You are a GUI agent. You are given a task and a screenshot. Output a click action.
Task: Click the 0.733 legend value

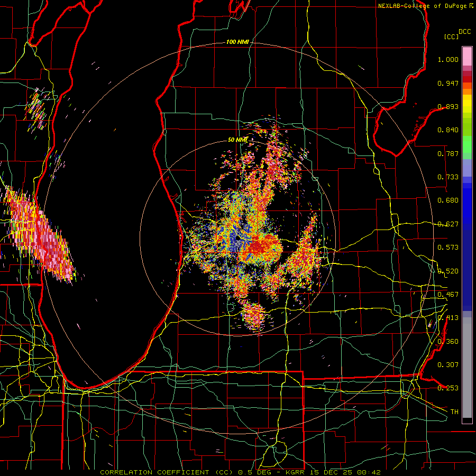point(448,177)
